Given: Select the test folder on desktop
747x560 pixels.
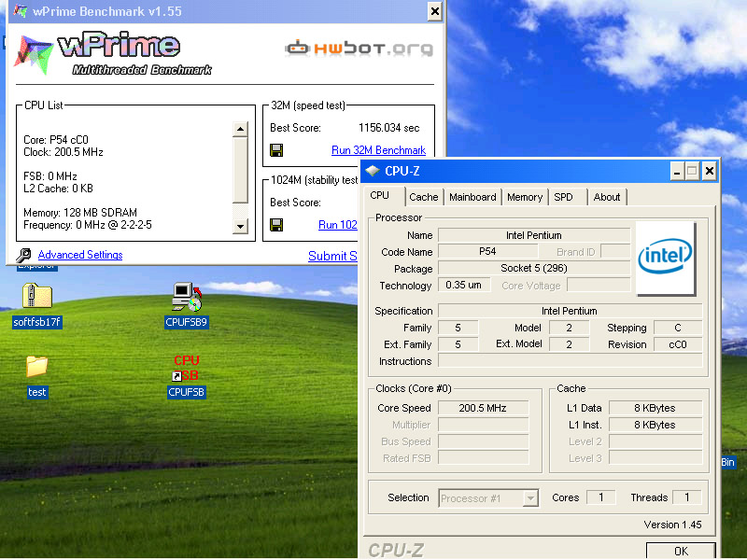Looking at the screenshot, I should tap(36, 367).
